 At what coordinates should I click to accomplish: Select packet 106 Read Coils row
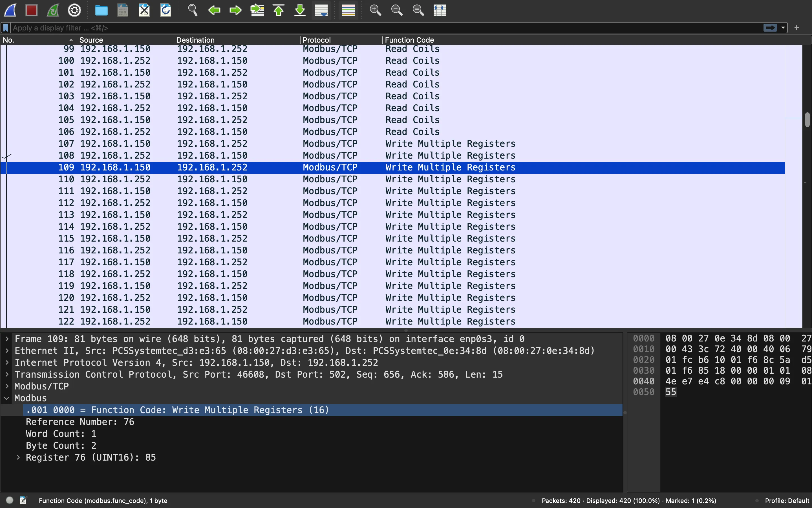tap(392, 132)
